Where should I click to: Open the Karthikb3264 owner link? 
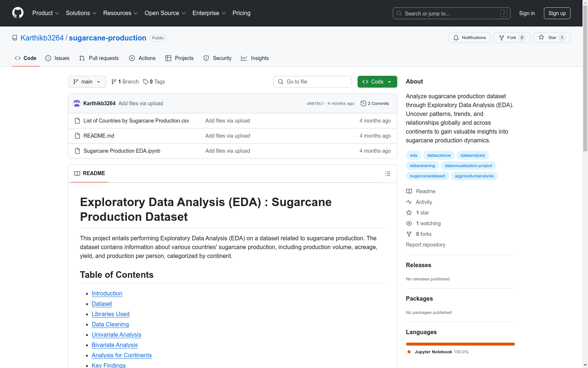pyautogui.click(x=42, y=38)
